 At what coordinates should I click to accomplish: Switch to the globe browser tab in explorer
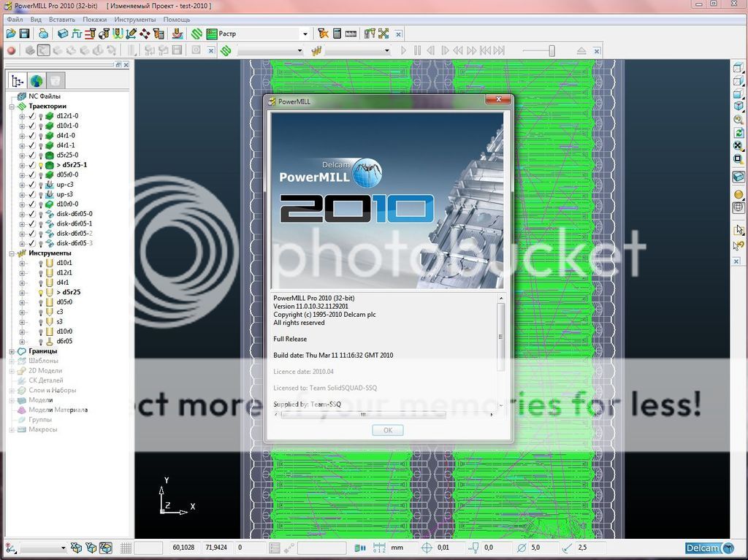click(x=36, y=80)
